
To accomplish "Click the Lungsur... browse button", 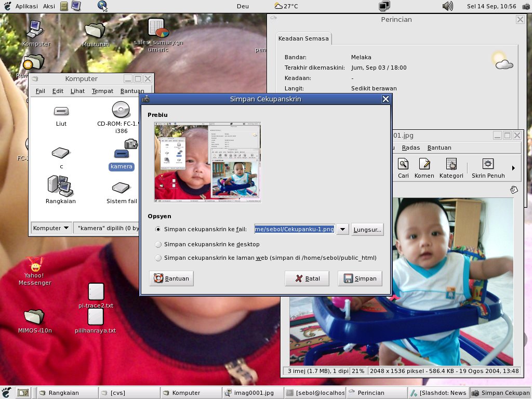I will (367, 229).
